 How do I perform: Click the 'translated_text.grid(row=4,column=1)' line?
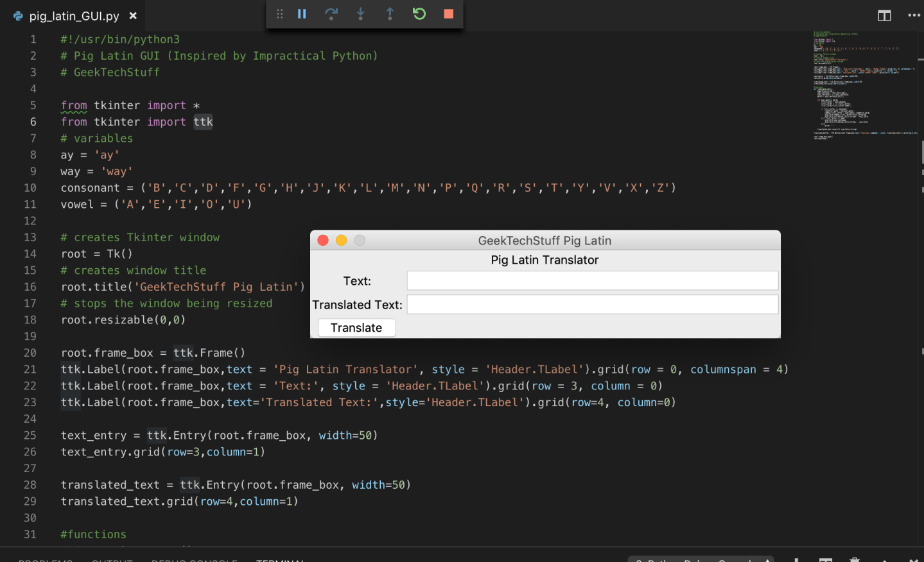point(179,502)
